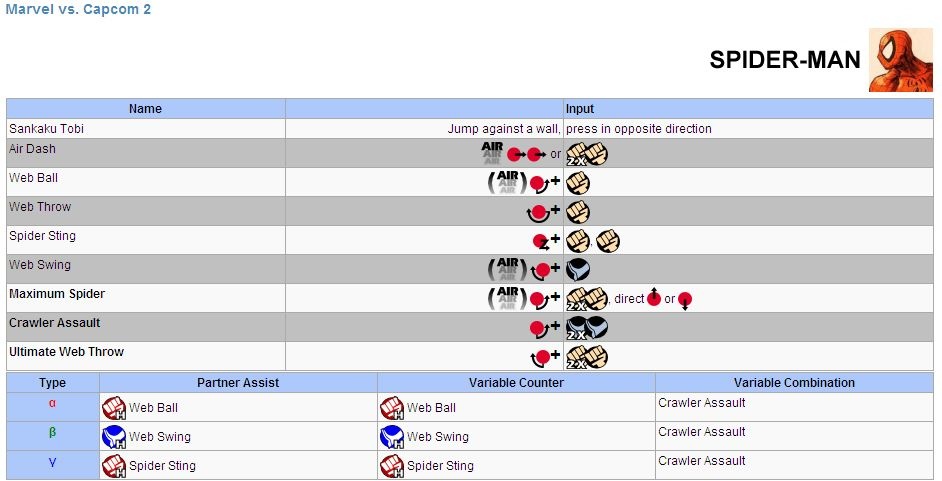Click the double punch icon in Ultimate Web Throw row
The width and height of the screenshot is (942, 481).
coord(587,357)
